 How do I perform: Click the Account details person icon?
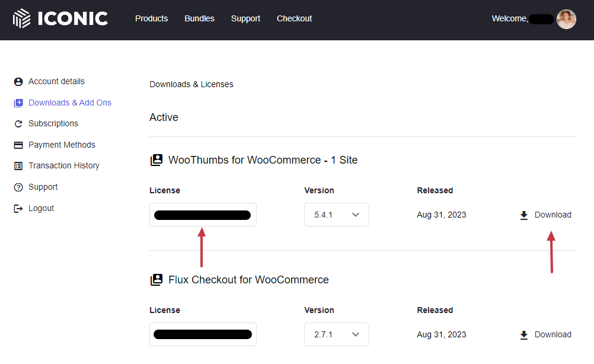18,82
